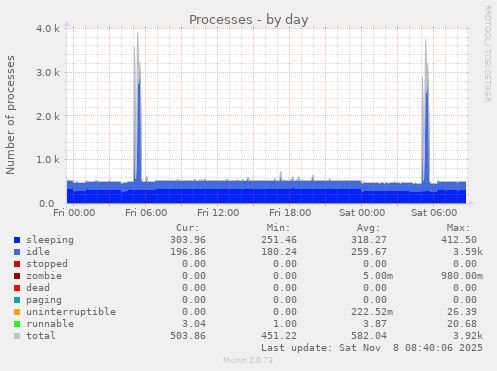Click the 'total' legend label
Screen dimensions: 497x371
(x=41, y=336)
